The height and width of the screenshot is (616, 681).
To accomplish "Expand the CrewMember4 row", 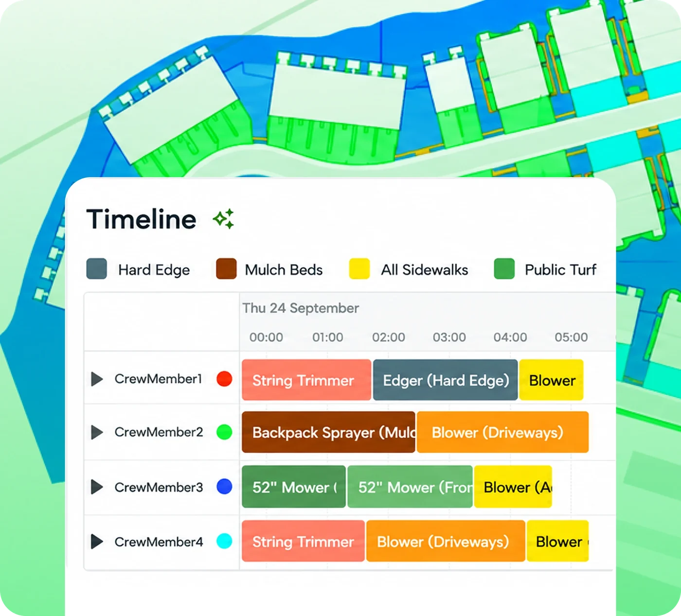I will coord(97,542).
